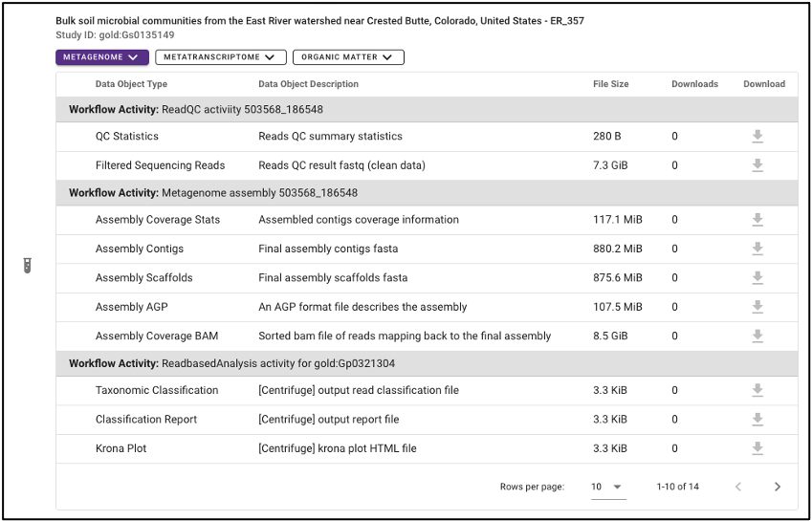Click the test tube sample icon

28,266
